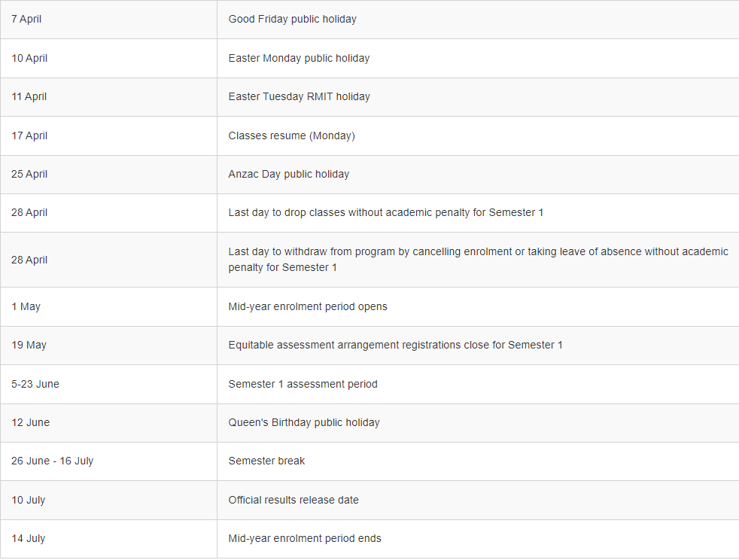Select Classes resume (Monday) row

pos(369,135)
